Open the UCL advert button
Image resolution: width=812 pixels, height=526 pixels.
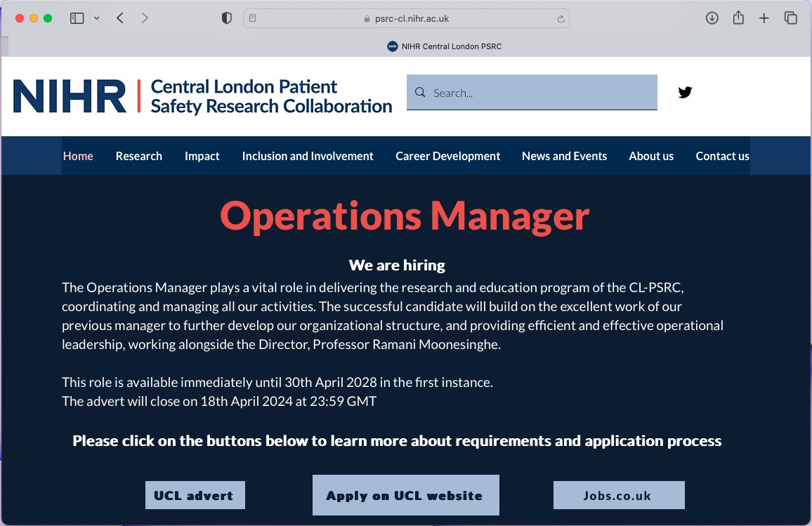(x=195, y=495)
